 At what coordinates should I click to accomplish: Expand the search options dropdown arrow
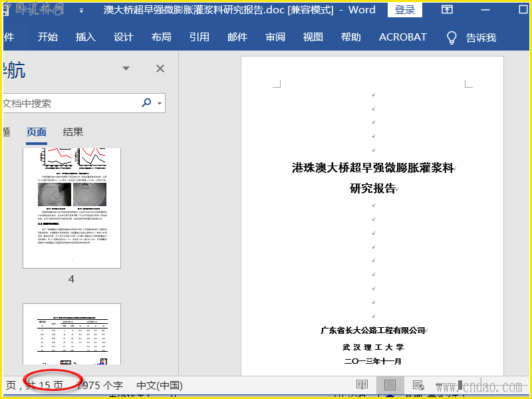160,103
